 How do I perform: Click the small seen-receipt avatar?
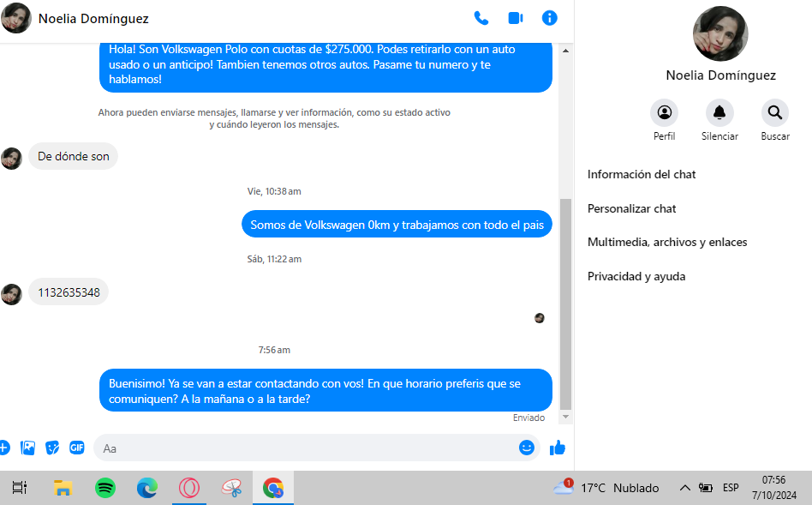(539, 318)
